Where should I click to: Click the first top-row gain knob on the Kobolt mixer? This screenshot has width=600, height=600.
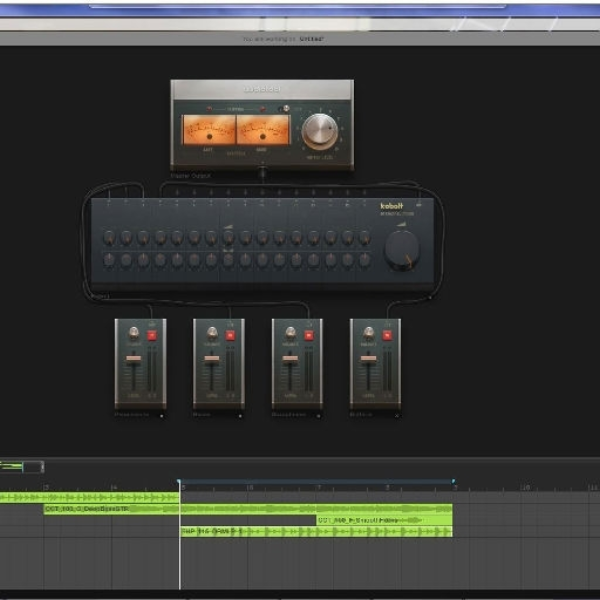(x=109, y=238)
